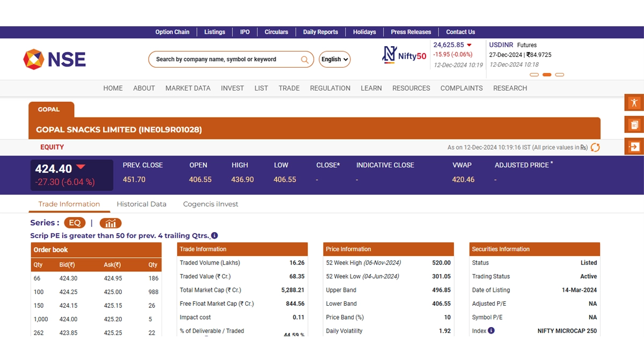The image size is (644, 362).
Task: Expand the RESOURCES navigation menu
Action: [x=411, y=88]
